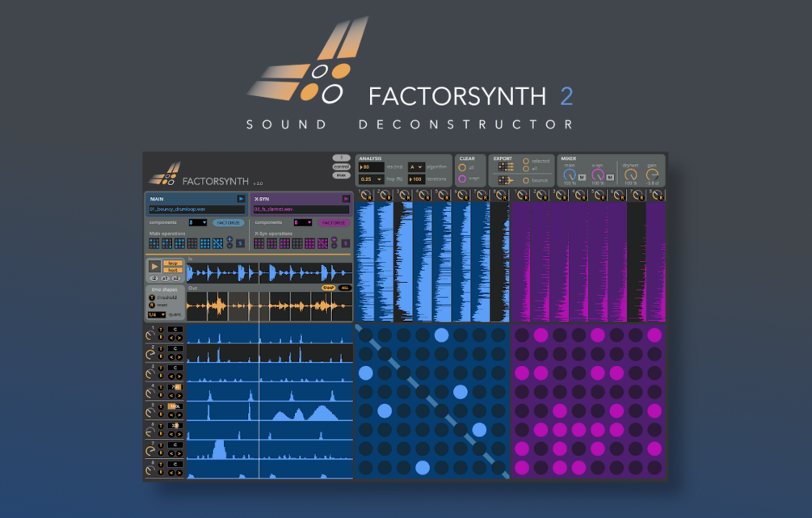Click the T icon on component row 1

tap(161, 330)
